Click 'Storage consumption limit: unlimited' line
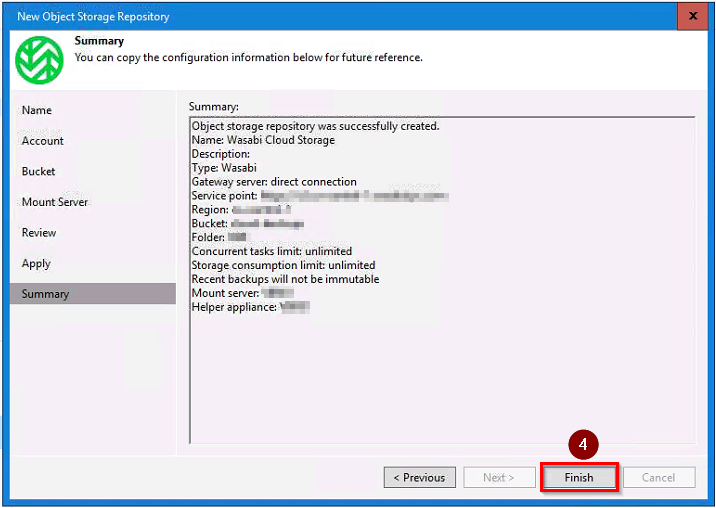 [284, 265]
